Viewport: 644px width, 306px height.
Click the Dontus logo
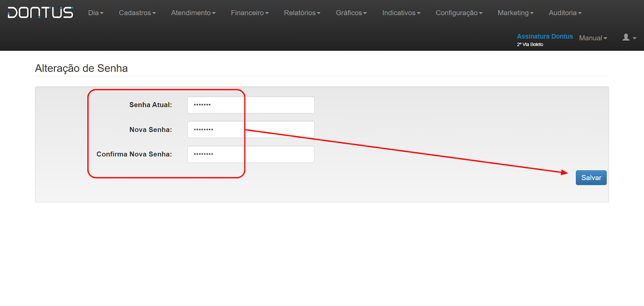click(x=40, y=12)
